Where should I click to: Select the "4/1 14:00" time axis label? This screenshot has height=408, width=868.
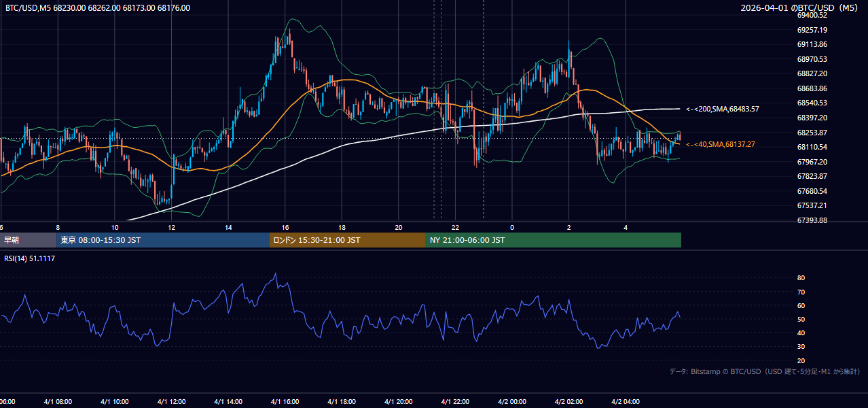(x=230, y=402)
